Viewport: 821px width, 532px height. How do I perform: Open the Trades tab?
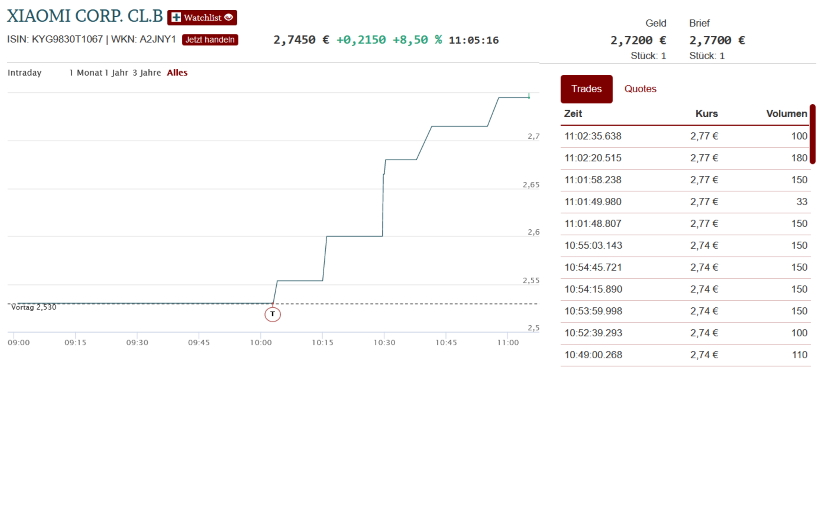click(x=586, y=89)
